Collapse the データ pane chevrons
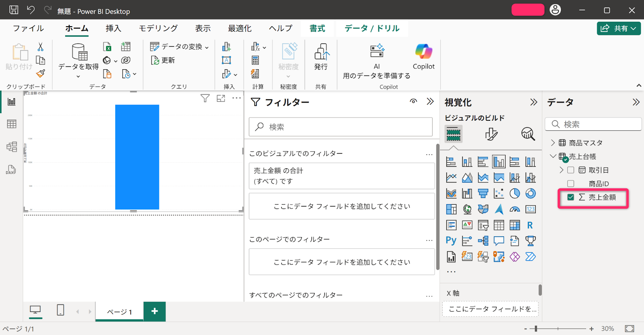This screenshot has width=644, height=335. [636, 102]
